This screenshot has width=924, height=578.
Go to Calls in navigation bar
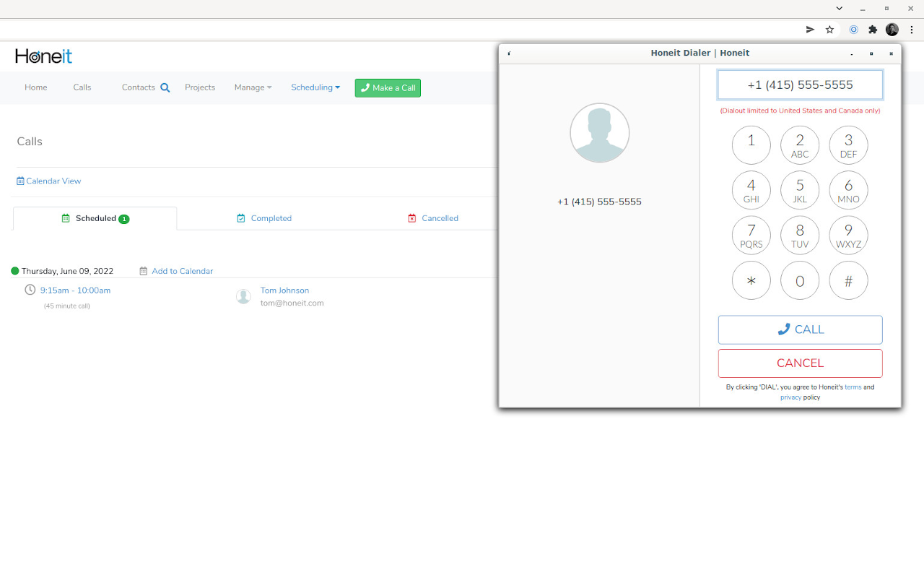82,87
